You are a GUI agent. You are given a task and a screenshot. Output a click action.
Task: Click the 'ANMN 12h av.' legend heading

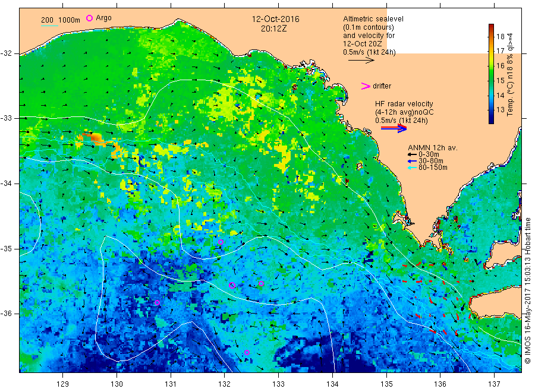coord(433,148)
